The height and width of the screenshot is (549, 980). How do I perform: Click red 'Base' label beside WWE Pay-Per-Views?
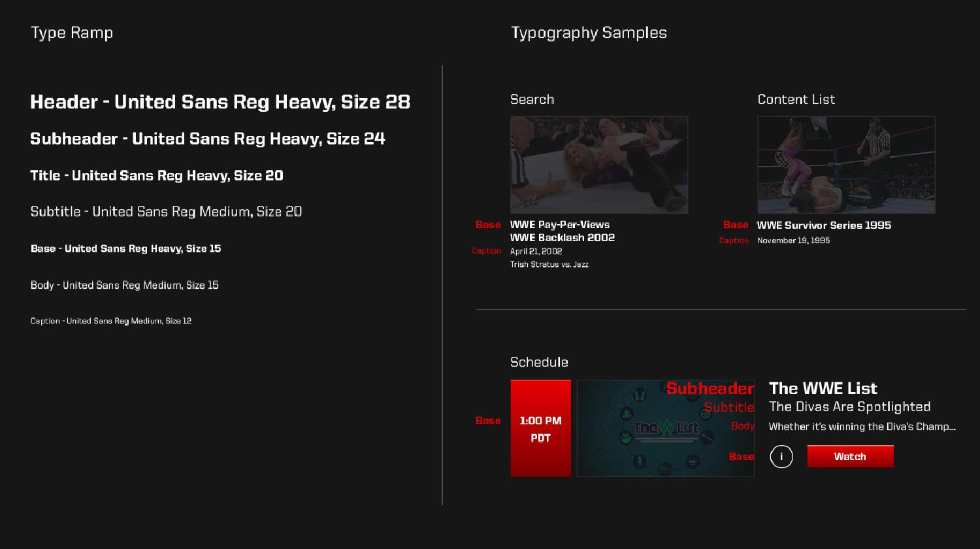(x=488, y=225)
